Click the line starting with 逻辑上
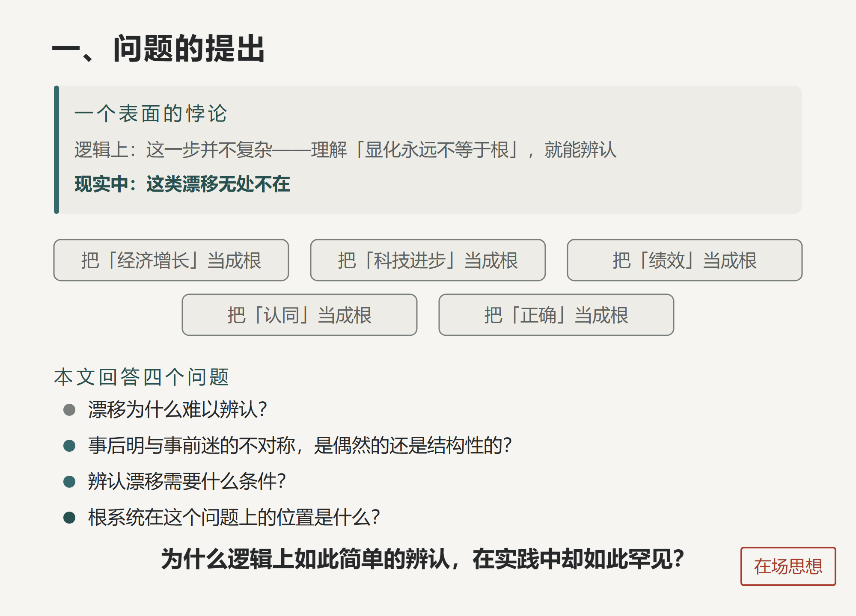 [345, 150]
